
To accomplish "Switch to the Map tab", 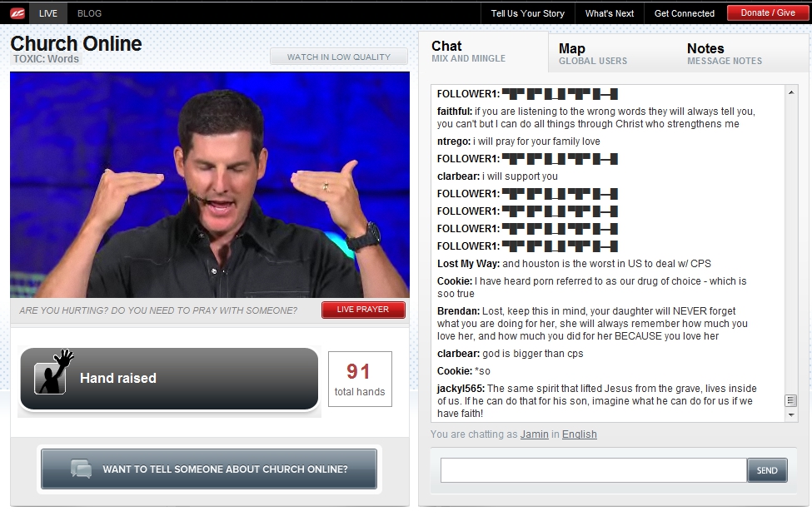I will (x=592, y=53).
